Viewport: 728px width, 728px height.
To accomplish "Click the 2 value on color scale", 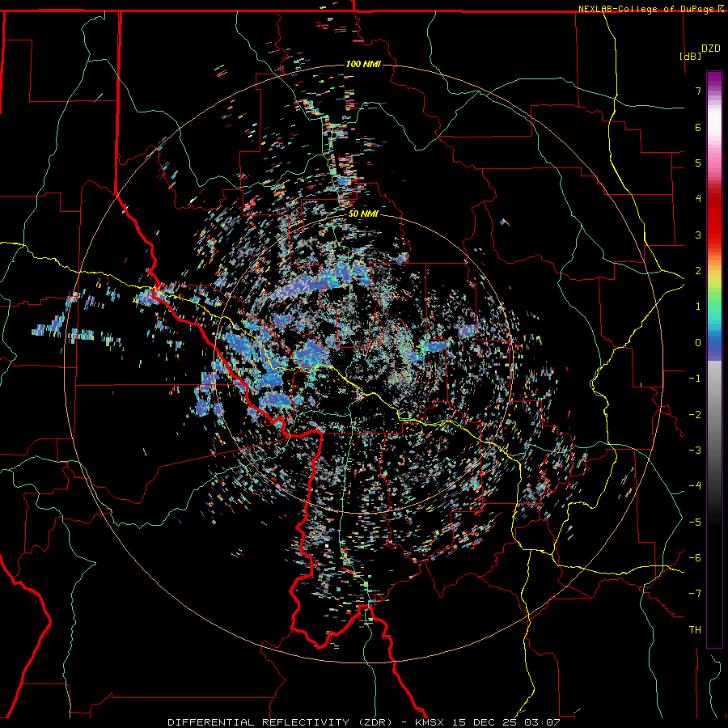I will (x=698, y=271).
